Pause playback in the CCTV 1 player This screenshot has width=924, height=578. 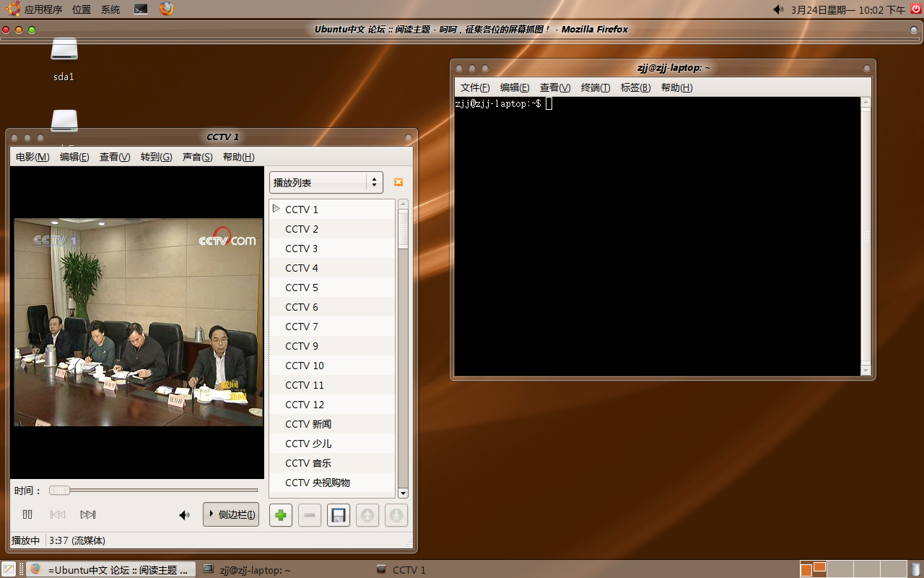[x=27, y=514]
